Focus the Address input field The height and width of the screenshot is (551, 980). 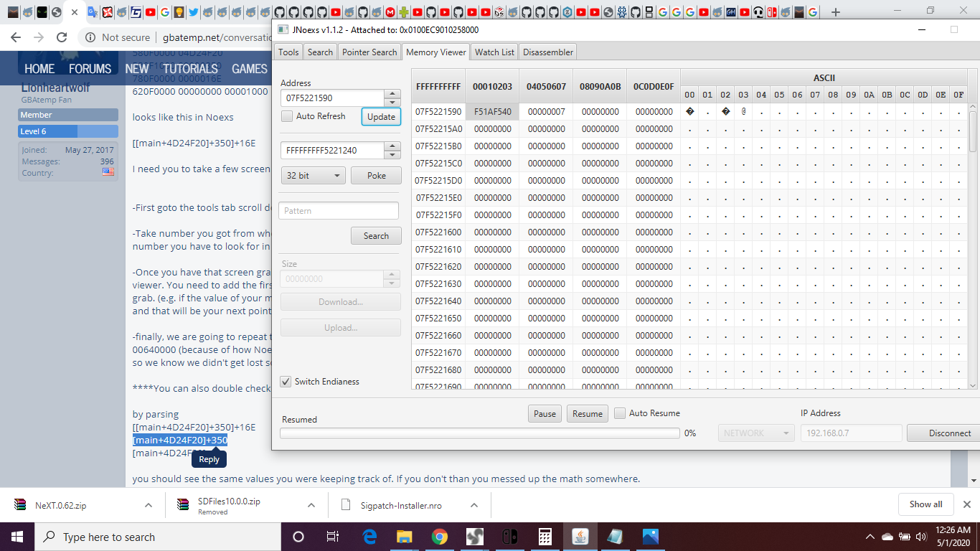point(333,98)
